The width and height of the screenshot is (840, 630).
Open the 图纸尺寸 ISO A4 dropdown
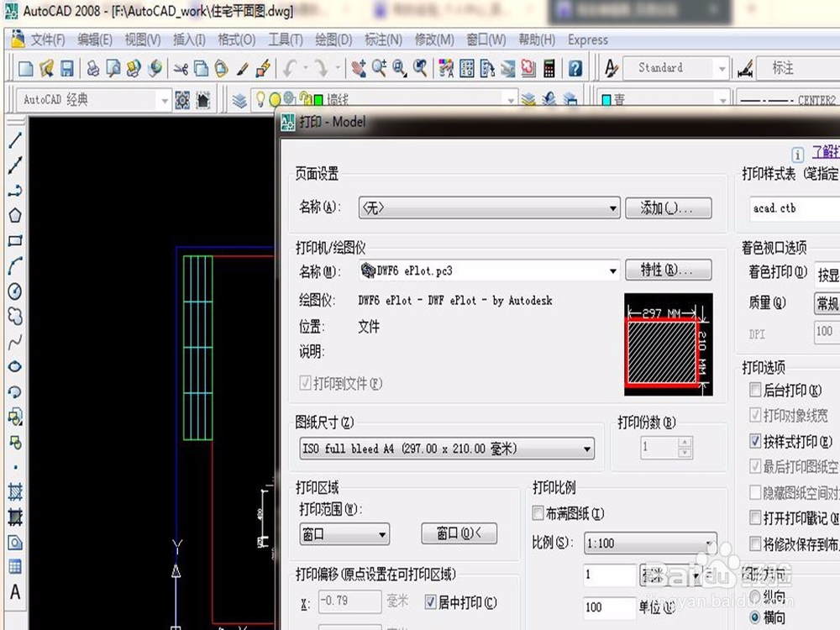447,449
